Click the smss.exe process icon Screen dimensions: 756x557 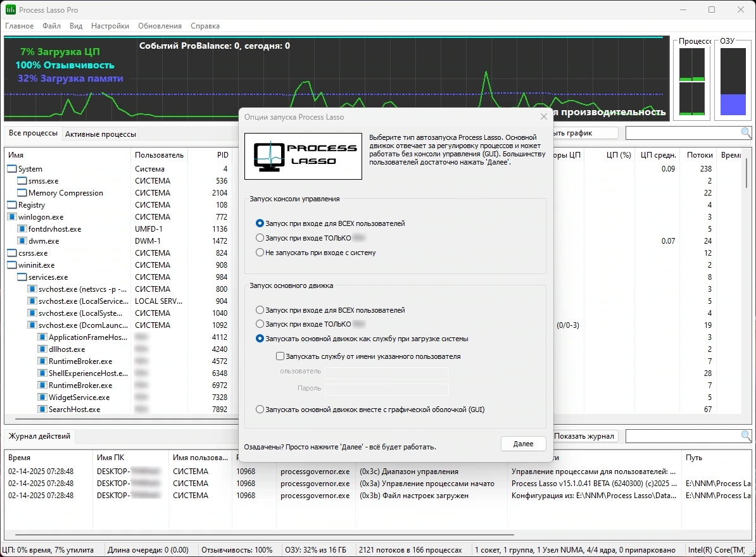[x=22, y=180]
